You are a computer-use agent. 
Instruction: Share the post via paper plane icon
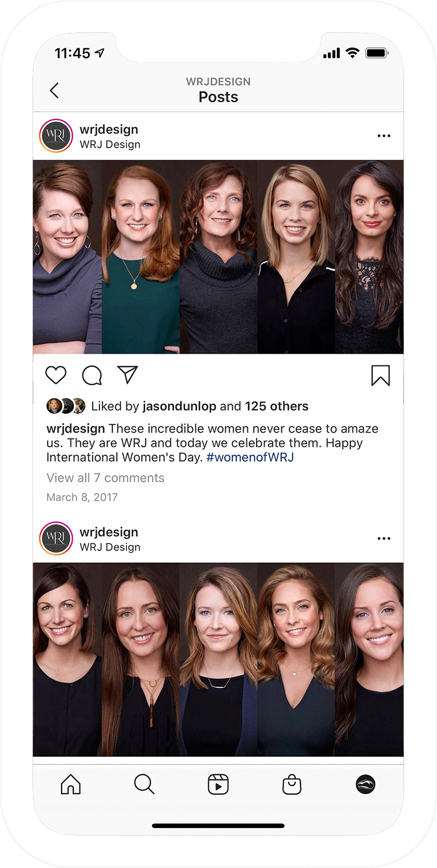click(x=128, y=375)
